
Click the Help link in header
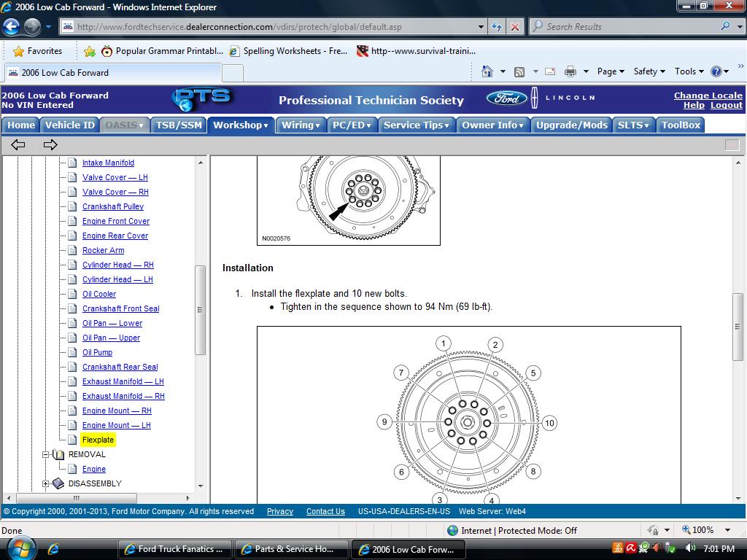coord(694,105)
